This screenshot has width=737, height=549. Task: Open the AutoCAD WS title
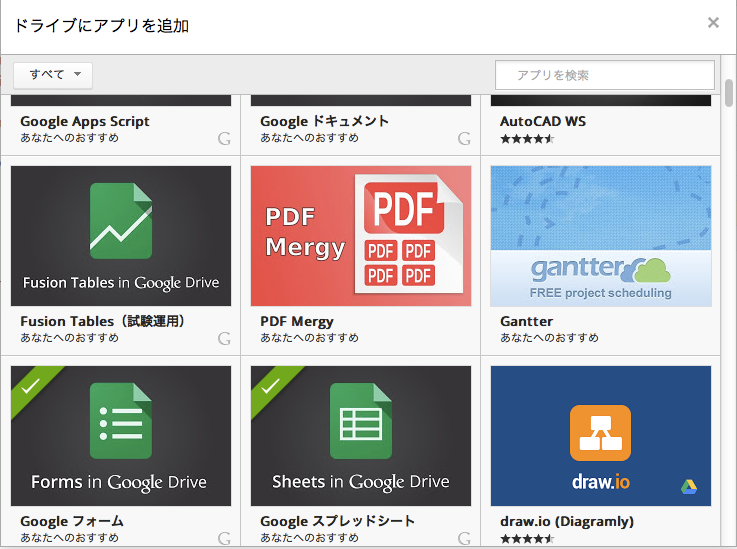tap(543, 121)
